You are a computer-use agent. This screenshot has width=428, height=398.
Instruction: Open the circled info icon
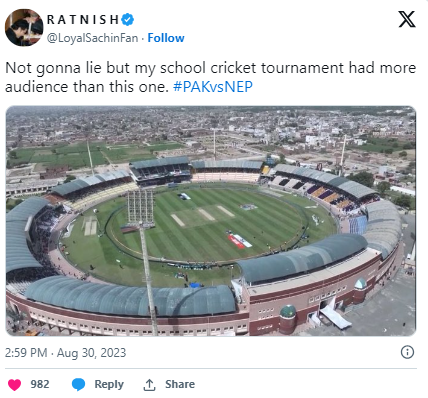tap(407, 352)
